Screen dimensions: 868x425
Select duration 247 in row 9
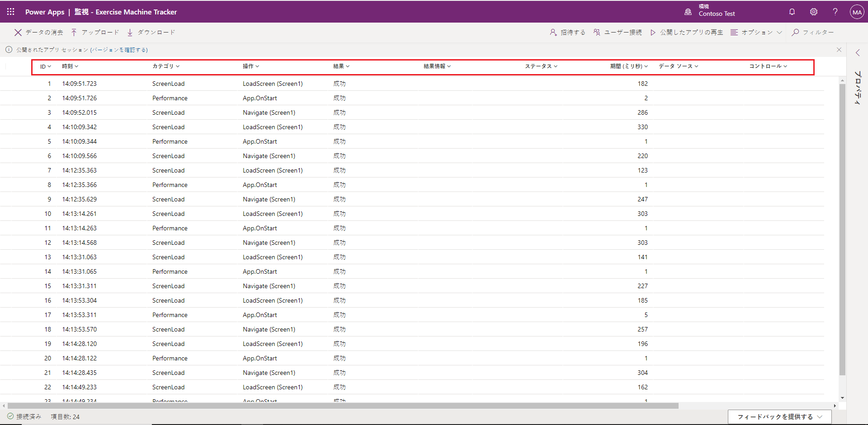[x=642, y=199]
